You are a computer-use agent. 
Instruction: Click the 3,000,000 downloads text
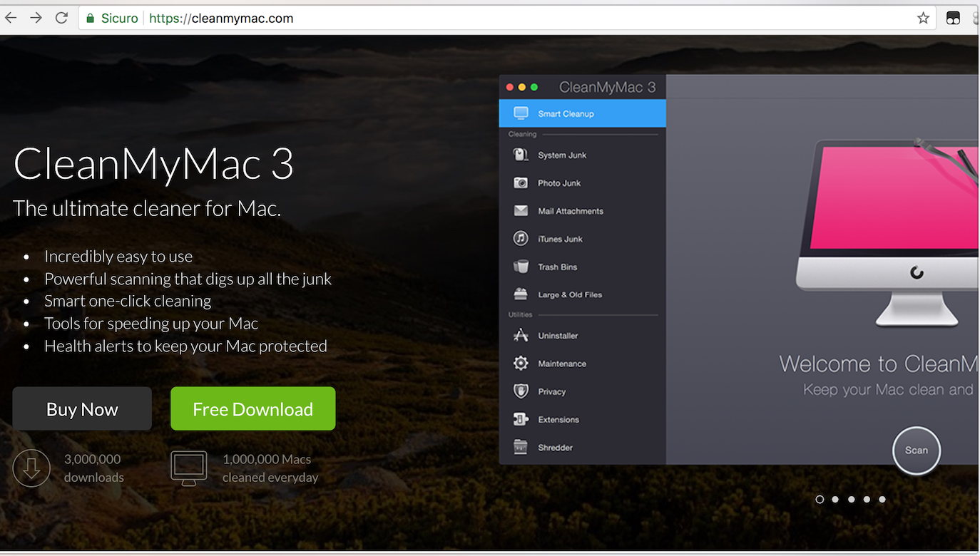tap(93, 468)
